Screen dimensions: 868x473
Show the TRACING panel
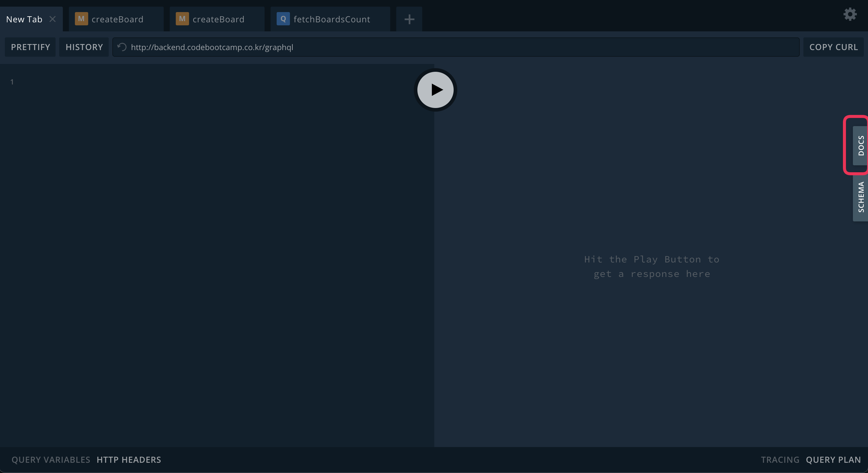tap(780, 459)
